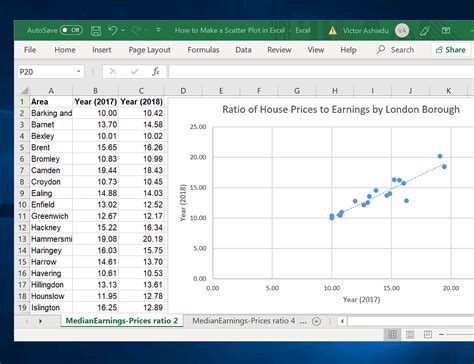This screenshot has height=364, width=474.
Task: Open Customize Quick Access Toolbar dropdown
Action: pos(158,30)
